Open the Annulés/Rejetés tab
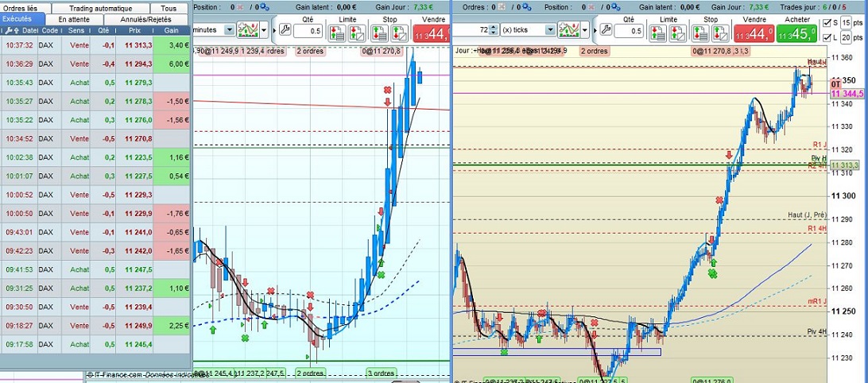The height and width of the screenshot is (383, 868). (146, 19)
